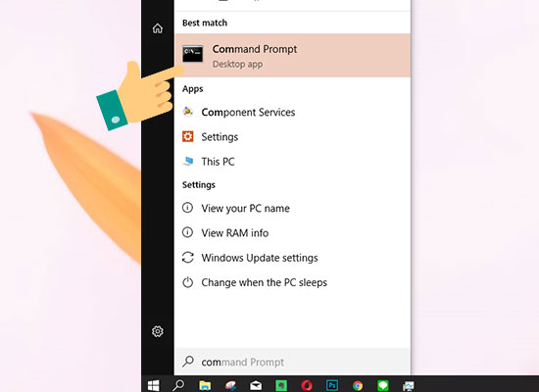
Task: Open the Component Services app result
Action: click(x=293, y=112)
